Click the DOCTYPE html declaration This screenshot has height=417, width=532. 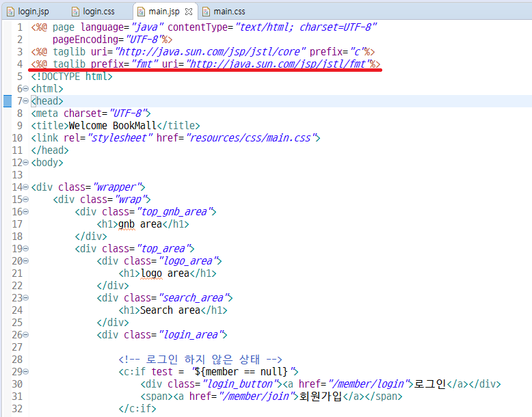(x=72, y=77)
